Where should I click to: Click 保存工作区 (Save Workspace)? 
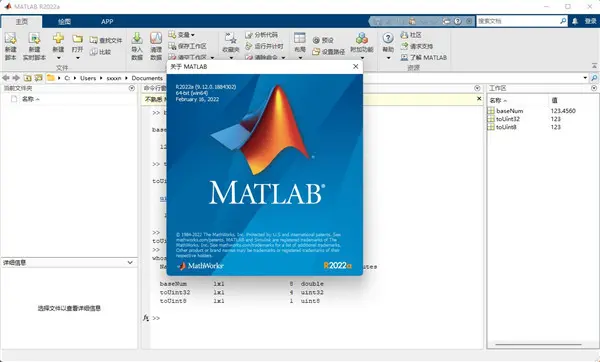188,46
